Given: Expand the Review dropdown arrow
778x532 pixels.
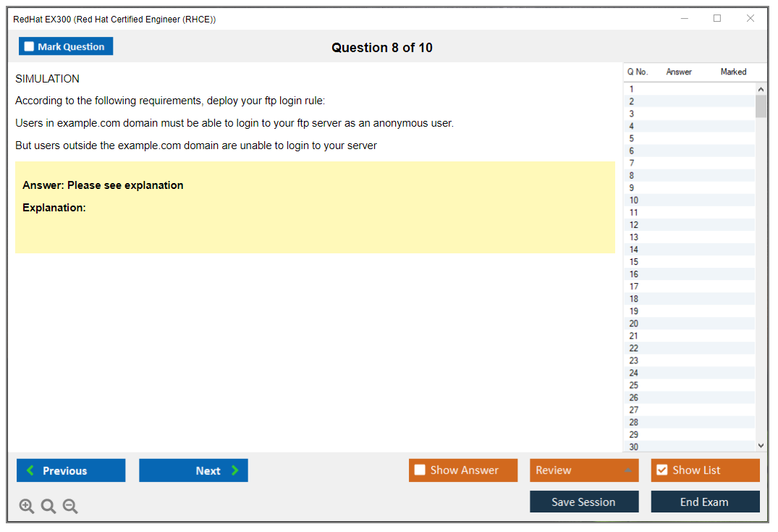Looking at the screenshot, I should 627,470.
